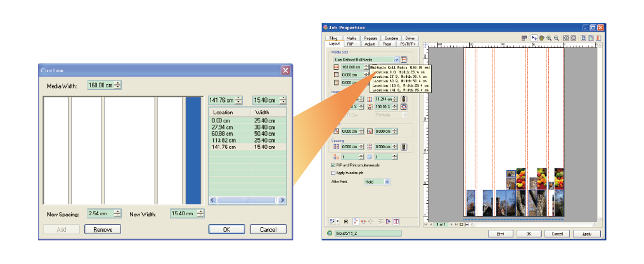The height and width of the screenshot is (264, 644).
Task: Open the Adjust tab
Action: click(x=370, y=44)
